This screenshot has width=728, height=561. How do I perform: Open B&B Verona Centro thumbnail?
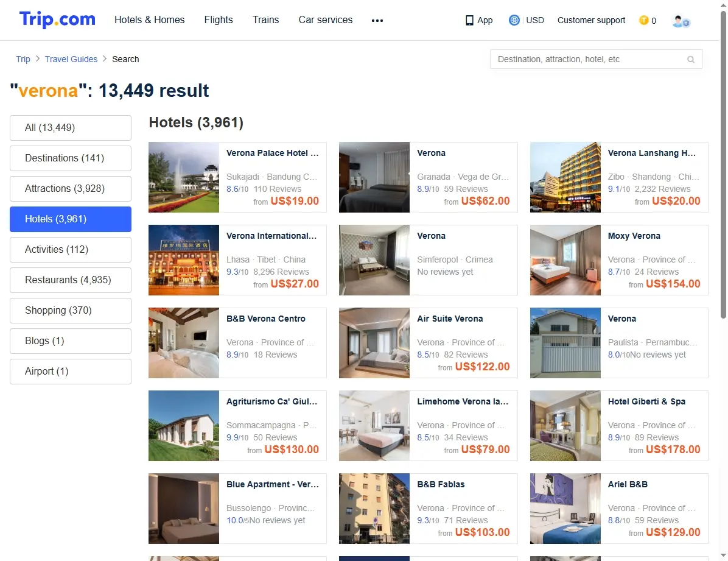coord(184,343)
